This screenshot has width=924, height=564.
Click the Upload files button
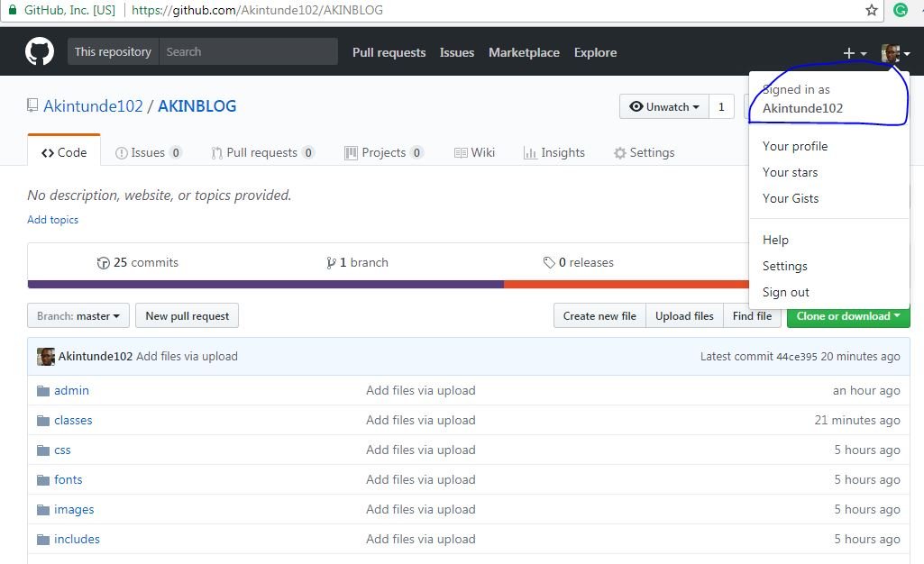[684, 315]
